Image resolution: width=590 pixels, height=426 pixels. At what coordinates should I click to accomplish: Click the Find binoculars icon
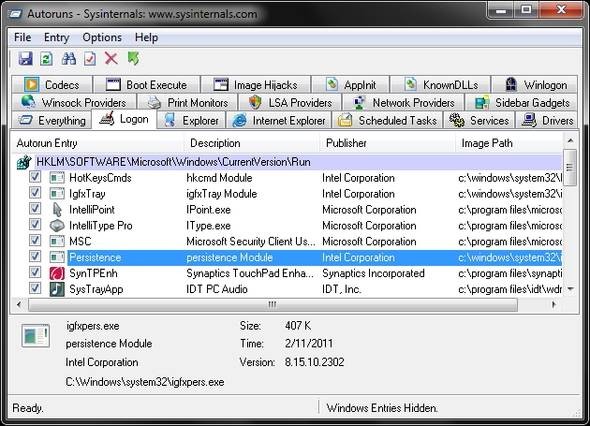pyautogui.click(x=68, y=59)
